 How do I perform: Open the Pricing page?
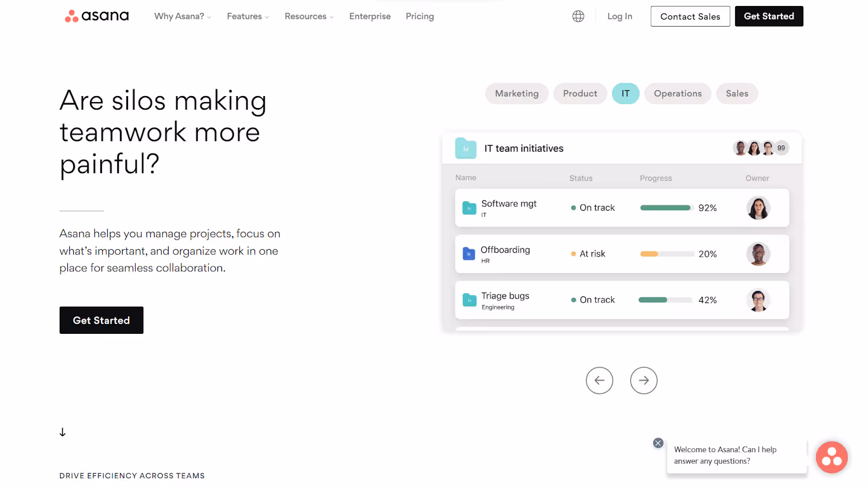pos(420,16)
